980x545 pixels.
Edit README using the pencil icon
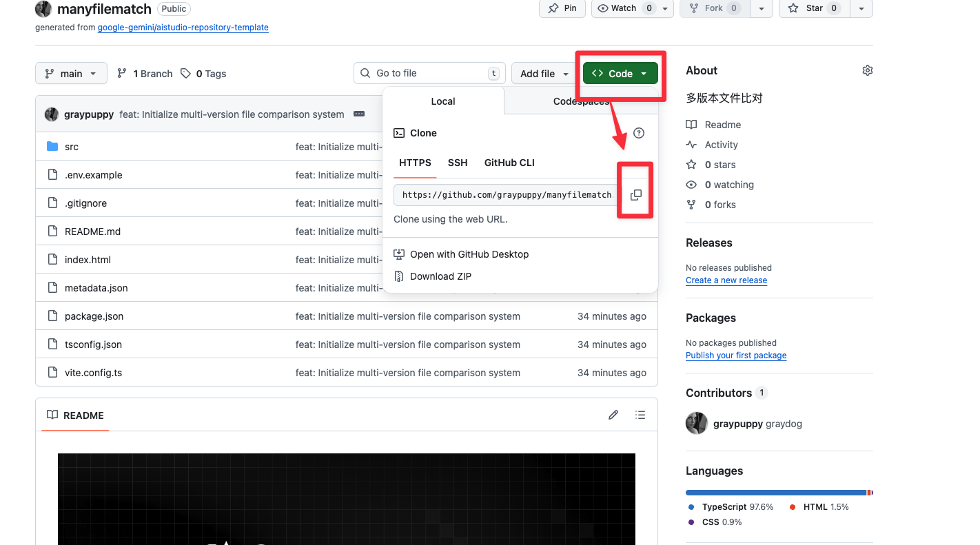[613, 415]
